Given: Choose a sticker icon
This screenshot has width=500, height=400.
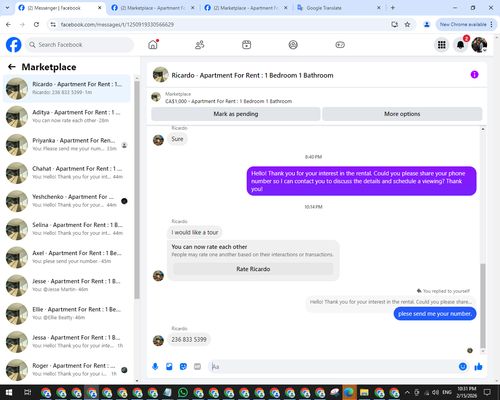Looking at the screenshot, I should click(x=183, y=367).
